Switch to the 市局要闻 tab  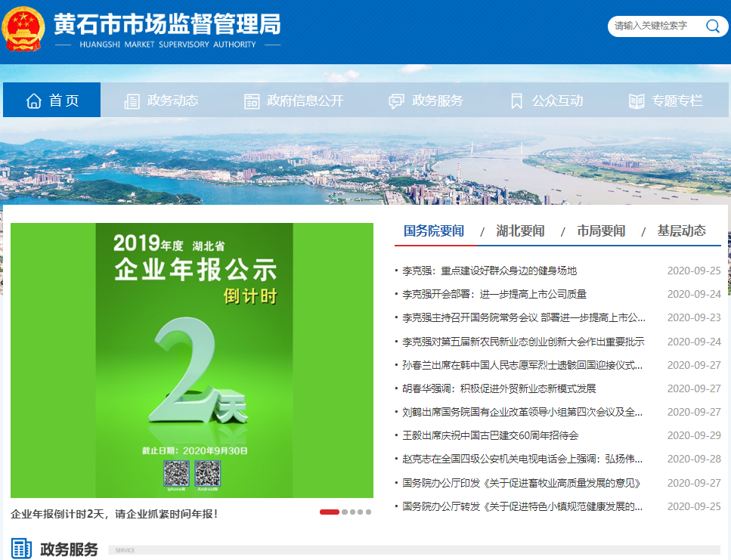click(601, 230)
